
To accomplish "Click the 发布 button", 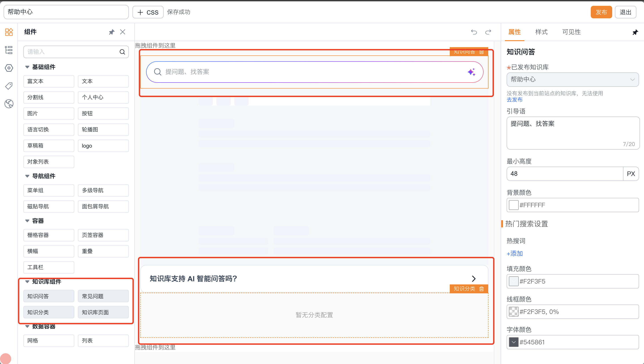I will pos(601,12).
